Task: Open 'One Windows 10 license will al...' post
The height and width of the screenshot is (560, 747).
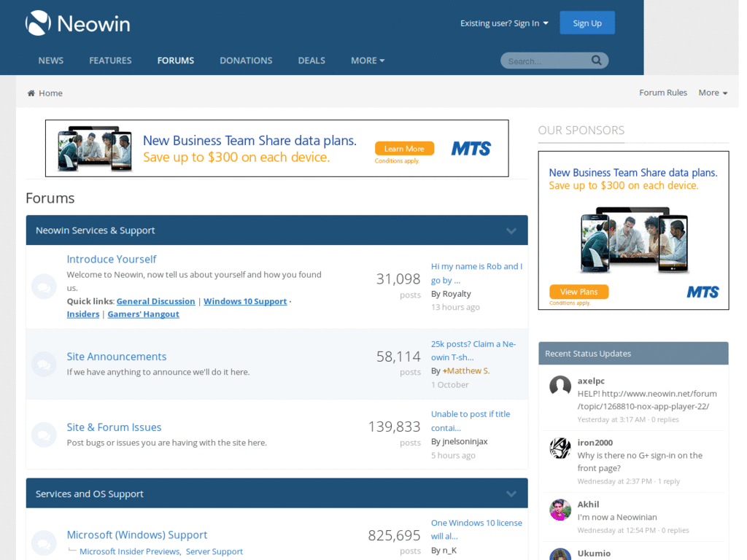Action: (x=476, y=529)
